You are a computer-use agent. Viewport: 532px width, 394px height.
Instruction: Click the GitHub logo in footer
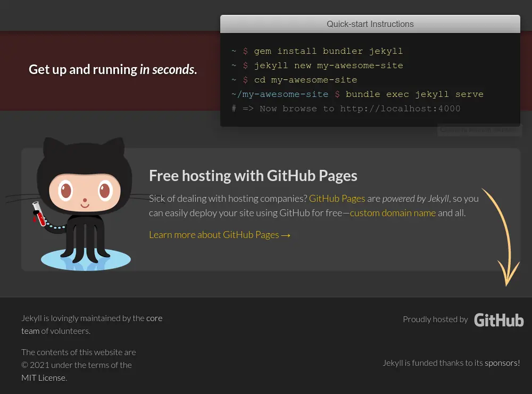[499, 321]
